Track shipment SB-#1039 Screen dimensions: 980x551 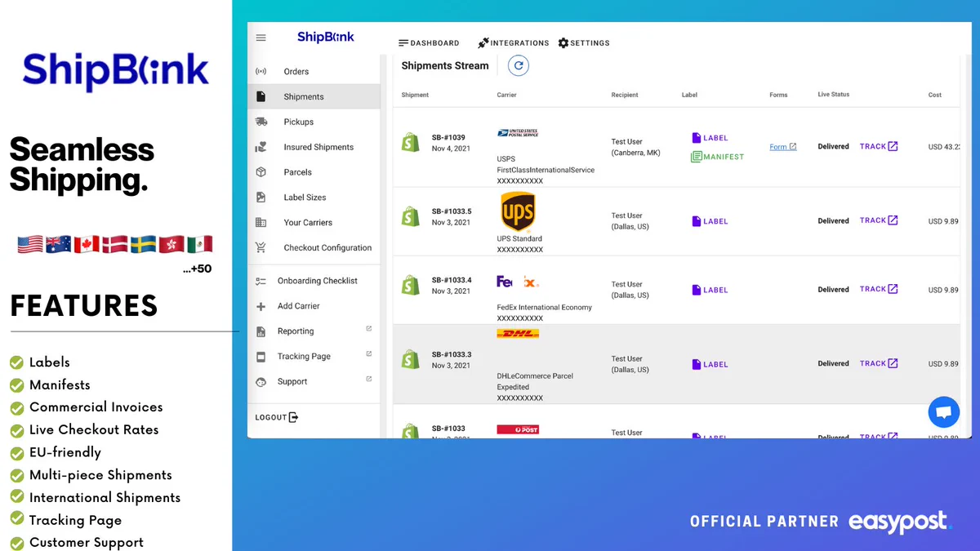(x=879, y=146)
